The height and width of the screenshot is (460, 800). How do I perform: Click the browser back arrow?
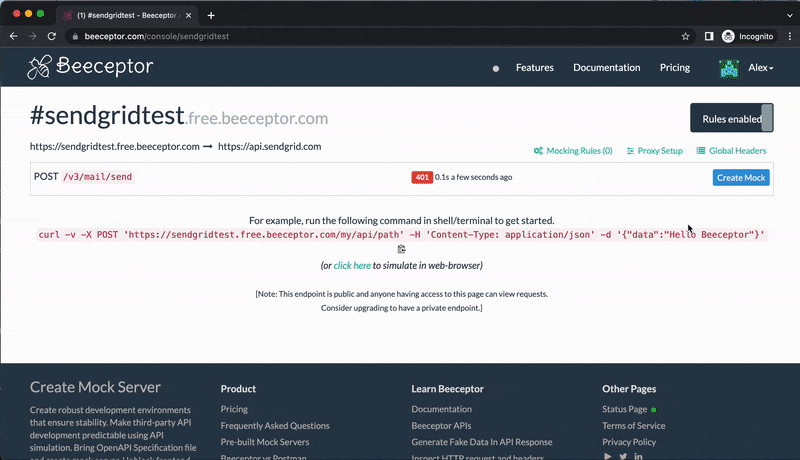click(x=14, y=36)
